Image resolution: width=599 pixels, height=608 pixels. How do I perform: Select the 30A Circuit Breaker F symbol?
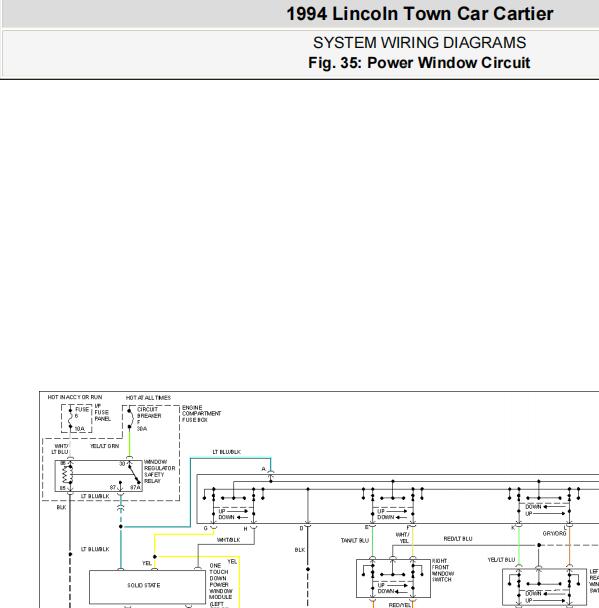pos(129,418)
